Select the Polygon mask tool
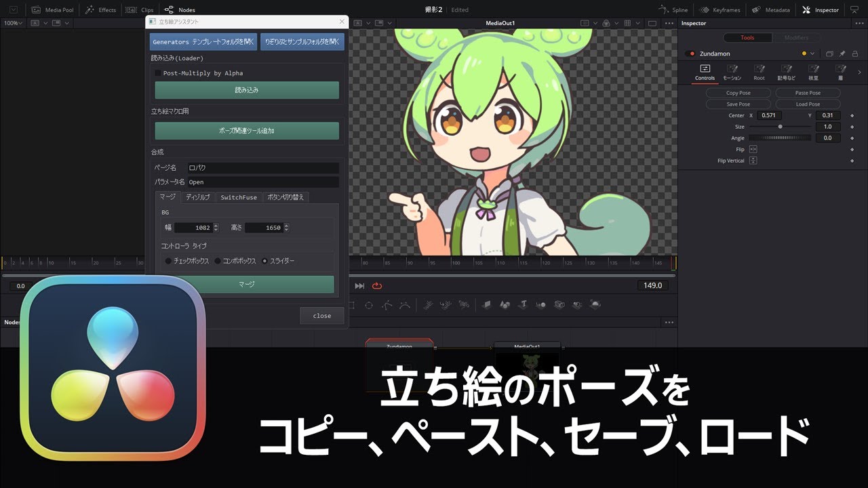 click(387, 305)
